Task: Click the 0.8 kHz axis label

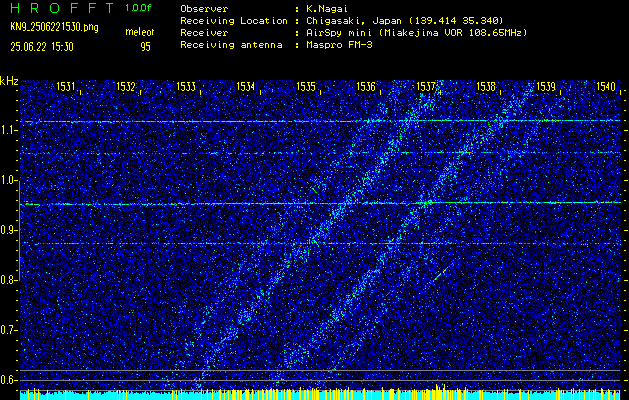Action: (x=8, y=279)
